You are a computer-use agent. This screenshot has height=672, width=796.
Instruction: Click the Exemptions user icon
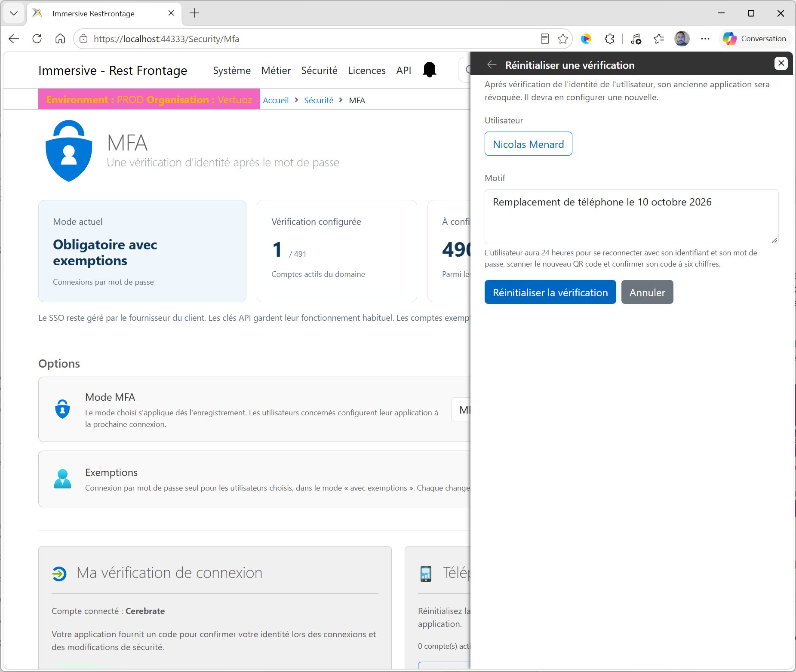click(62, 479)
